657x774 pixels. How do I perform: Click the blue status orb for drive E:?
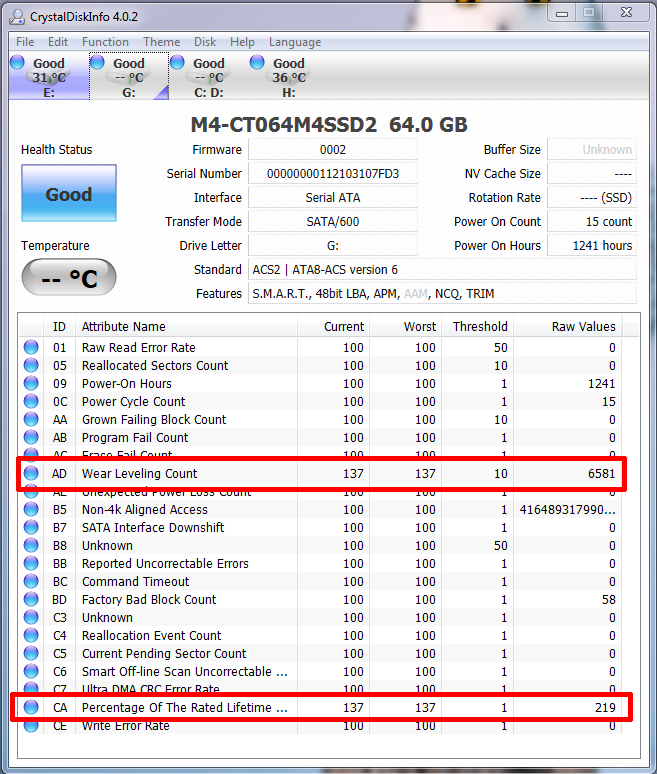pos(17,62)
